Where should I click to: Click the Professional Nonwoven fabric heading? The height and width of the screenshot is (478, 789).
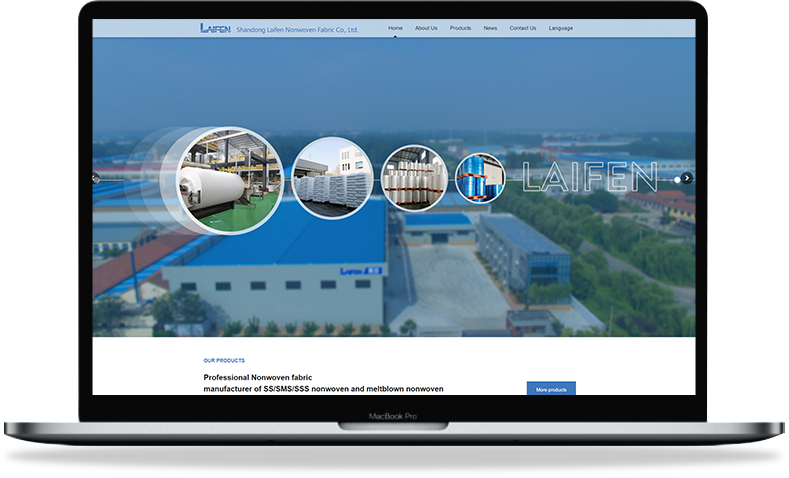point(258,377)
